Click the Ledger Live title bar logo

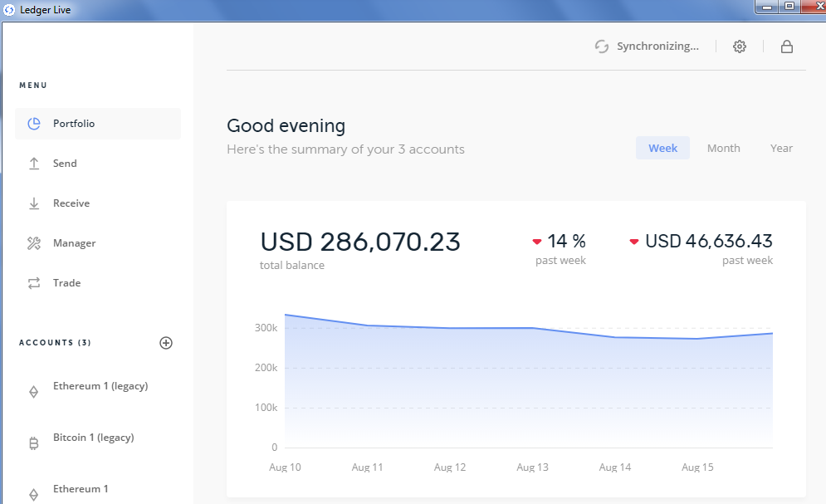pyautogui.click(x=9, y=9)
